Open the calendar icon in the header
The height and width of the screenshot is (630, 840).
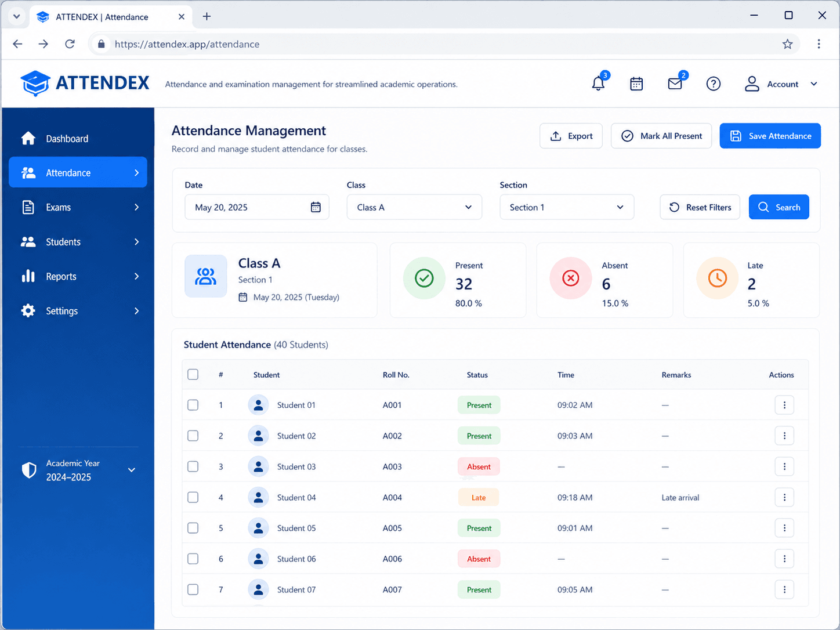[636, 84]
